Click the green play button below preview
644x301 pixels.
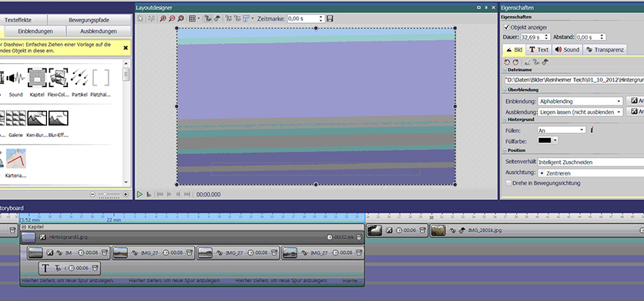pos(139,194)
